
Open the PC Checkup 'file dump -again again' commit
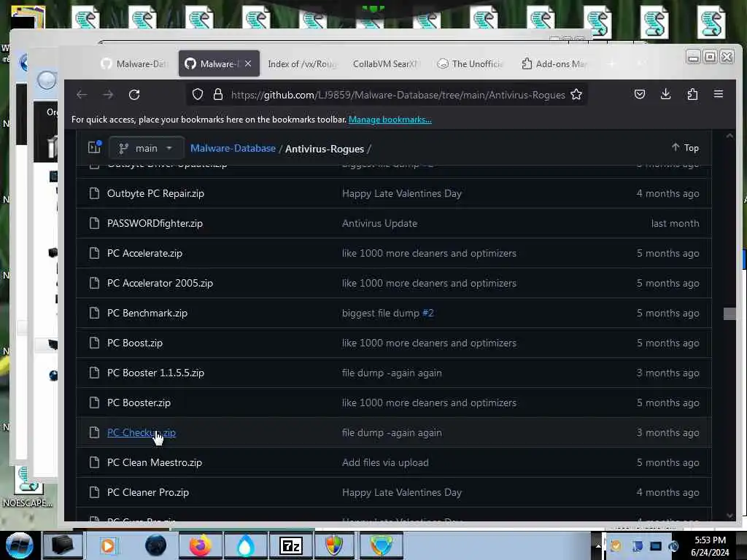coord(392,432)
